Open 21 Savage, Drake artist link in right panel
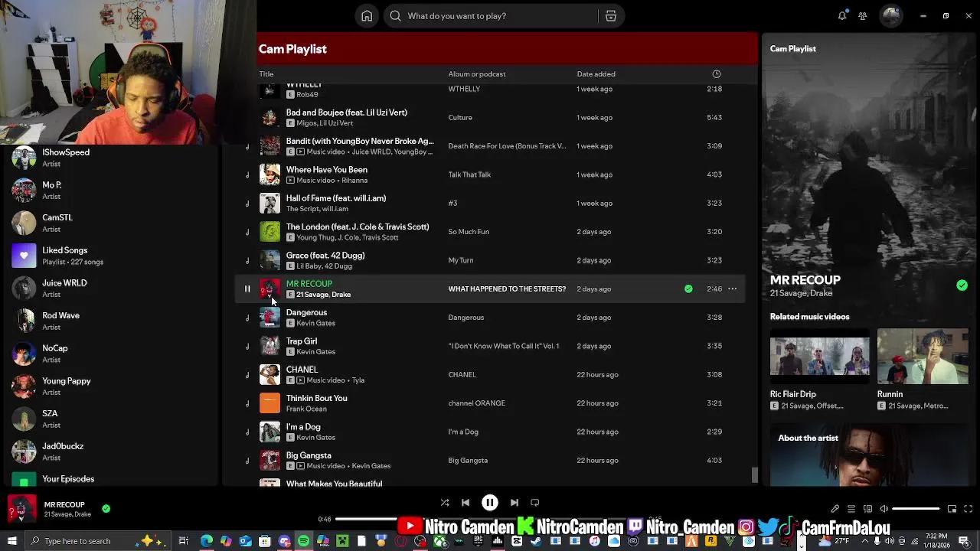This screenshot has width=980, height=551. [801, 293]
